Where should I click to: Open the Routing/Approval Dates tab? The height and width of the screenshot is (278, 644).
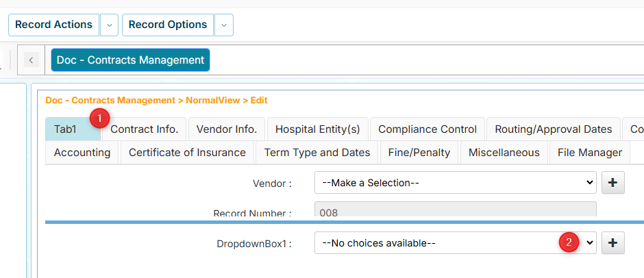(x=554, y=129)
